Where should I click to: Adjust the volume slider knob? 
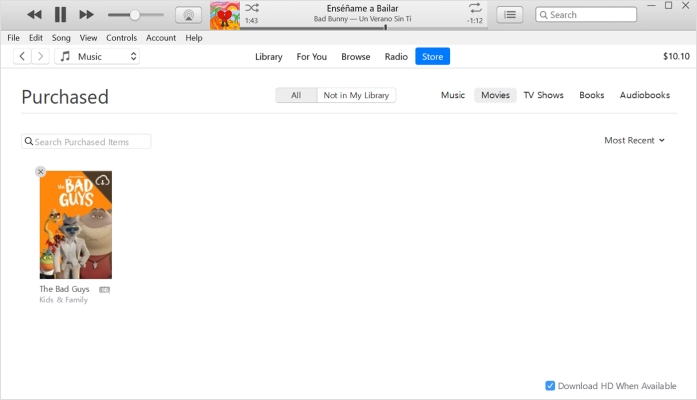tap(134, 15)
